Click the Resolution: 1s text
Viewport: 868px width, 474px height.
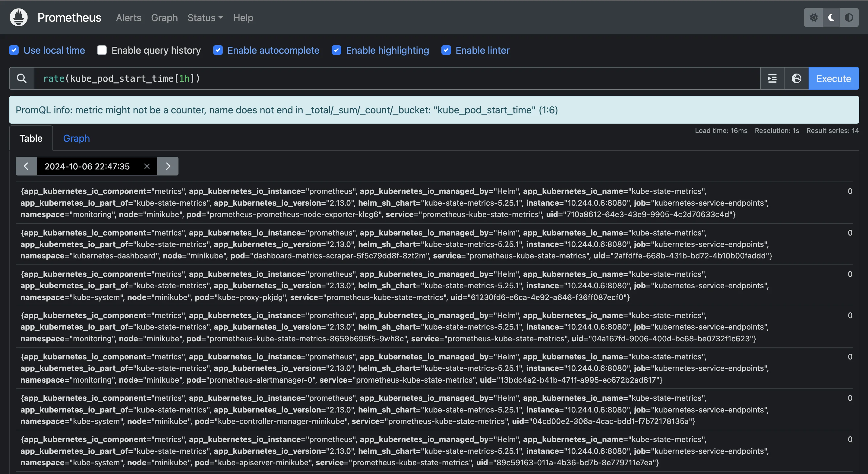pos(777,131)
